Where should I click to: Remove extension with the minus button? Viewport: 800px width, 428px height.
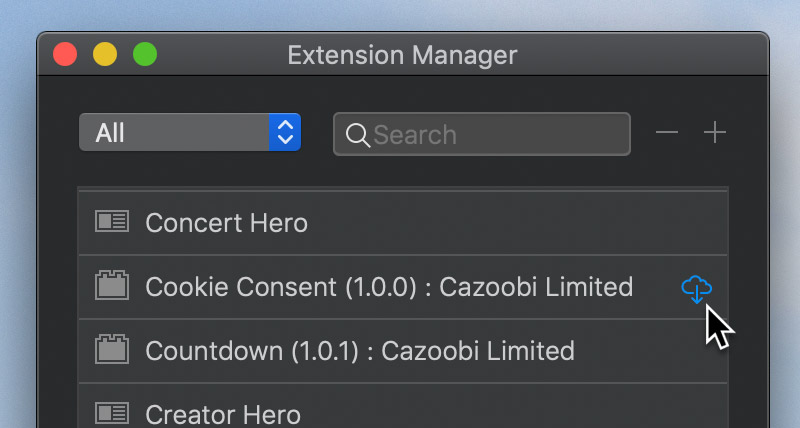click(666, 133)
